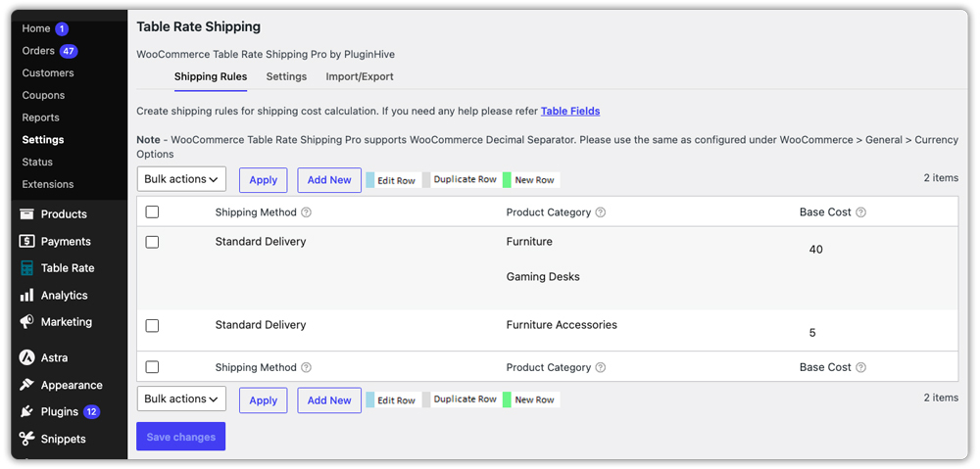The height and width of the screenshot is (469, 980).
Task: Click the Table Rate calculator icon
Action: pos(26,268)
